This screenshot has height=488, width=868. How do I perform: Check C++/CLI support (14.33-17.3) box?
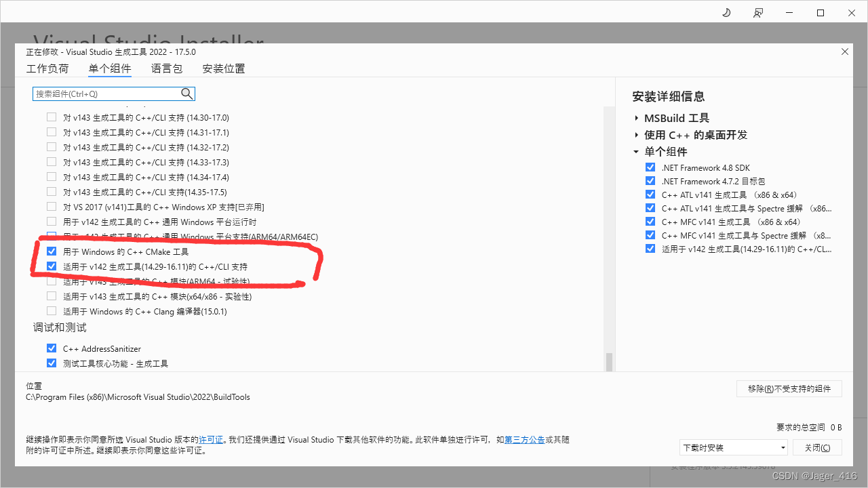[x=52, y=162]
